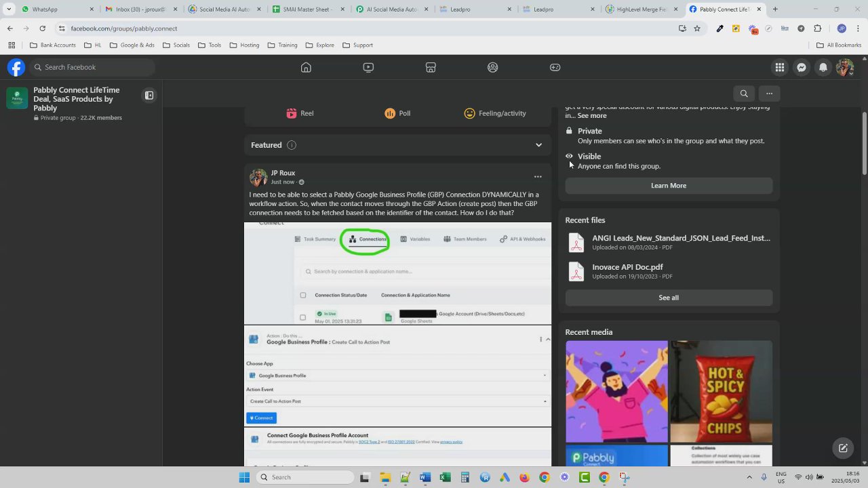Switch to SMAI Master Sheet tab
The width and height of the screenshot is (868, 488).
click(309, 9)
